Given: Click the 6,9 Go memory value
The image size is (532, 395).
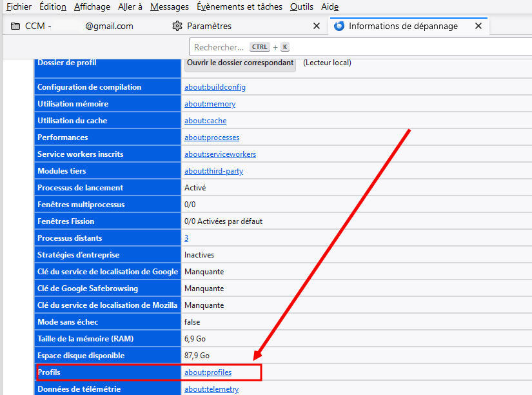Looking at the screenshot, I should tap(195, 339).
